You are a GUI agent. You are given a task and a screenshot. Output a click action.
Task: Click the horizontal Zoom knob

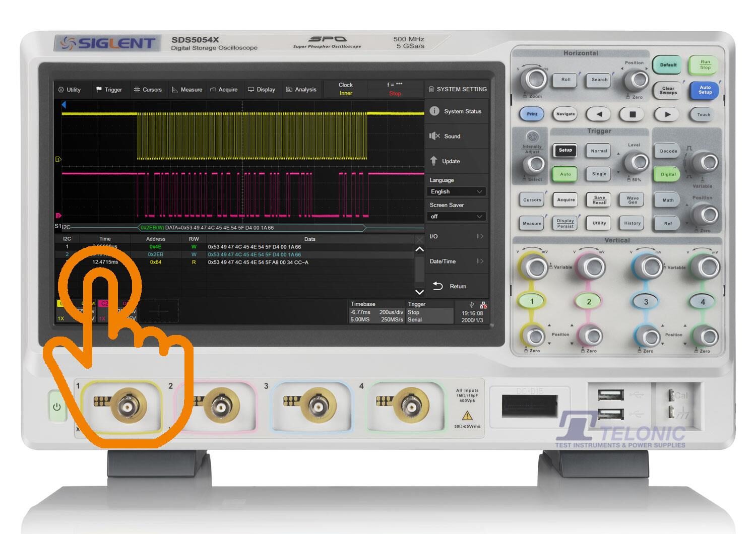[535, 79]
